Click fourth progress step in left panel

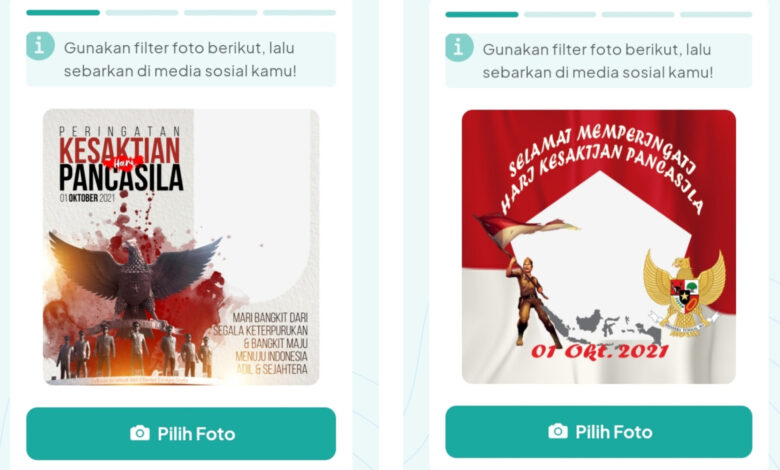point(299,12)
